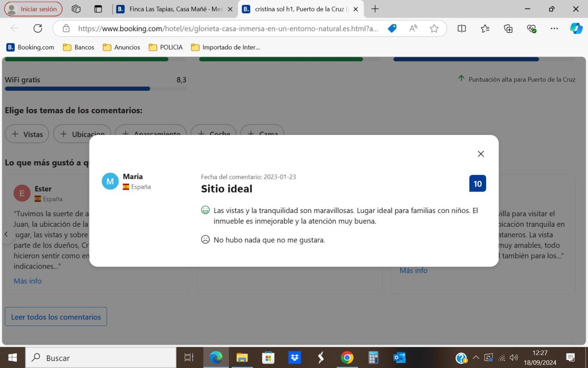Open the Bancos bookmarks folder
The width and height of the screenshot is (588, 368).
pyautogui.click(x=79, y=47)
